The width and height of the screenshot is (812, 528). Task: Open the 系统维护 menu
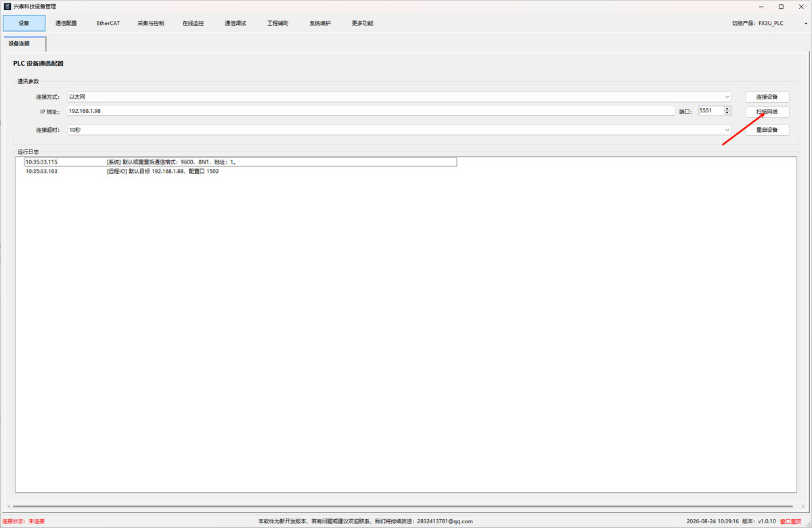click(x=320, y=23)
